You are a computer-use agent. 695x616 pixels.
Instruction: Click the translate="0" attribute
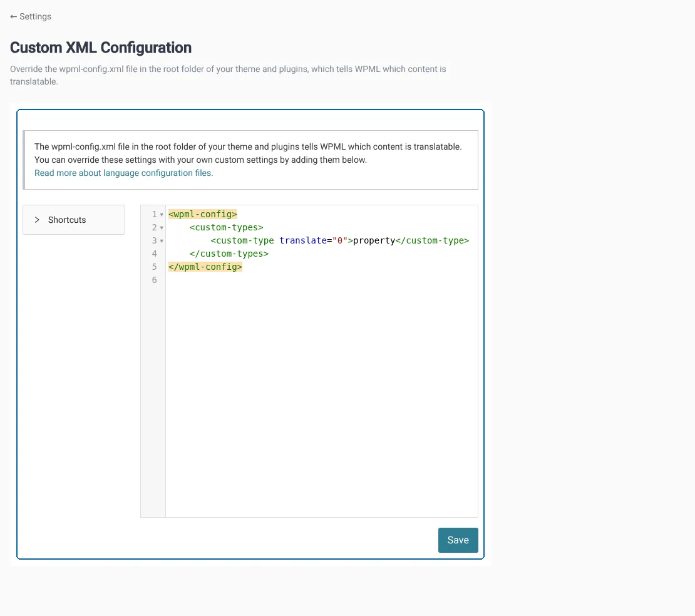coord(313,240)
